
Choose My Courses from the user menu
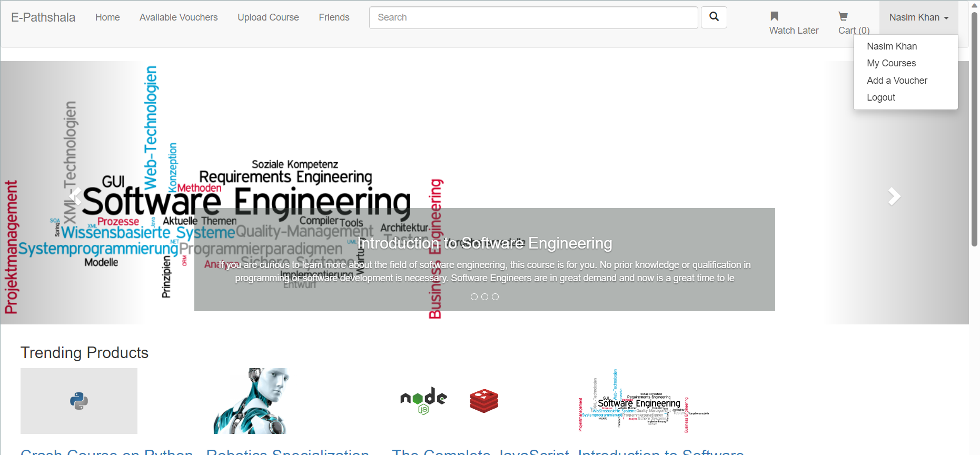pos(891,63)
